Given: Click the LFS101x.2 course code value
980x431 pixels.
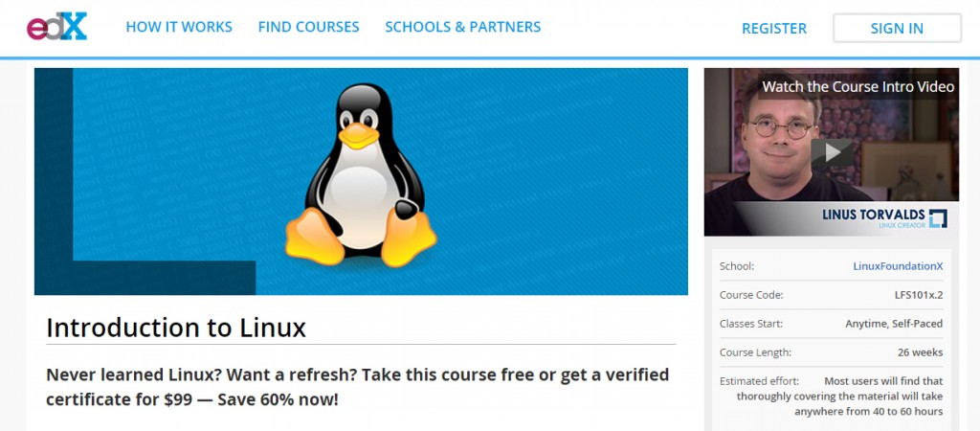Looking at the screenshot, I should (x=919, y=295).
